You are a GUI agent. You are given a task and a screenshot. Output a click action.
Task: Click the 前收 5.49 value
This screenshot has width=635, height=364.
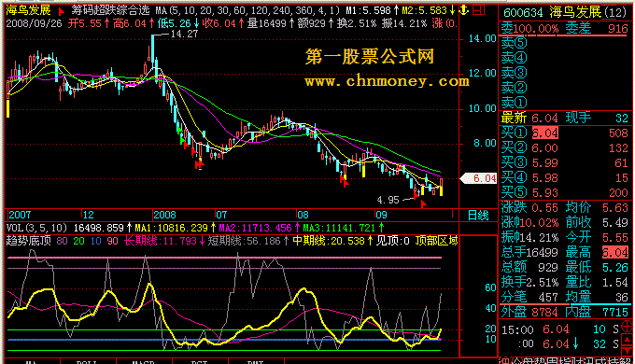point(597,222)
